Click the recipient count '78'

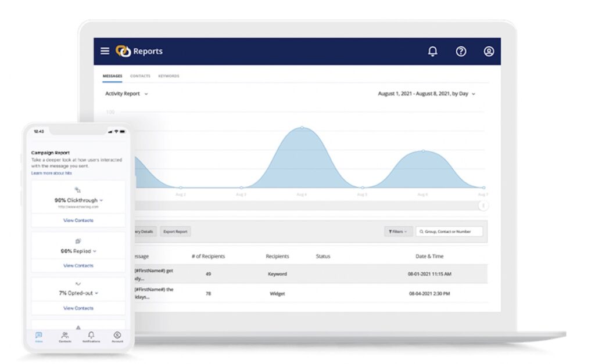point(209,294)
